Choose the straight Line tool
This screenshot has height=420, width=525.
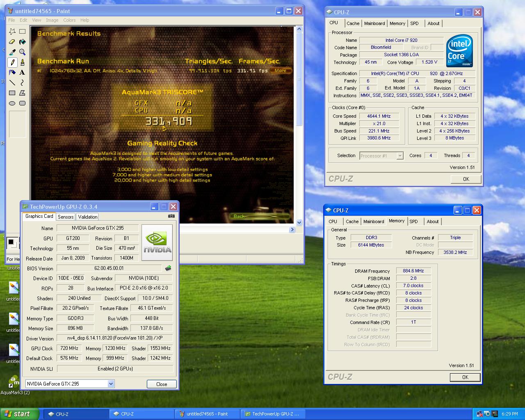point(12,83)
